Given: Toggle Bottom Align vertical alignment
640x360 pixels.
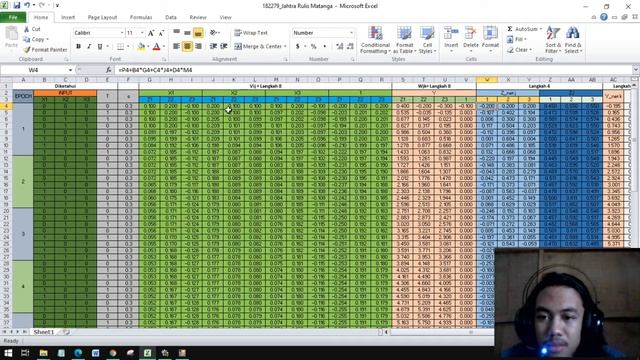Looking at the screenshot, I should [x=198, y=33].
